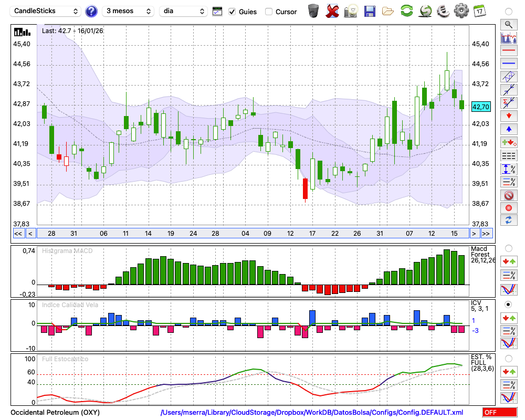Click the >> scroll forward button
This screenshot has width=525, height=420.
coord(486,234)
